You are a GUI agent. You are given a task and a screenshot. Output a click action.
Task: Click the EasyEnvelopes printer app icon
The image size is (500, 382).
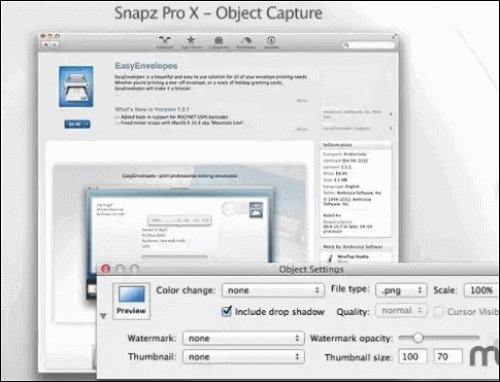point(76,87)
